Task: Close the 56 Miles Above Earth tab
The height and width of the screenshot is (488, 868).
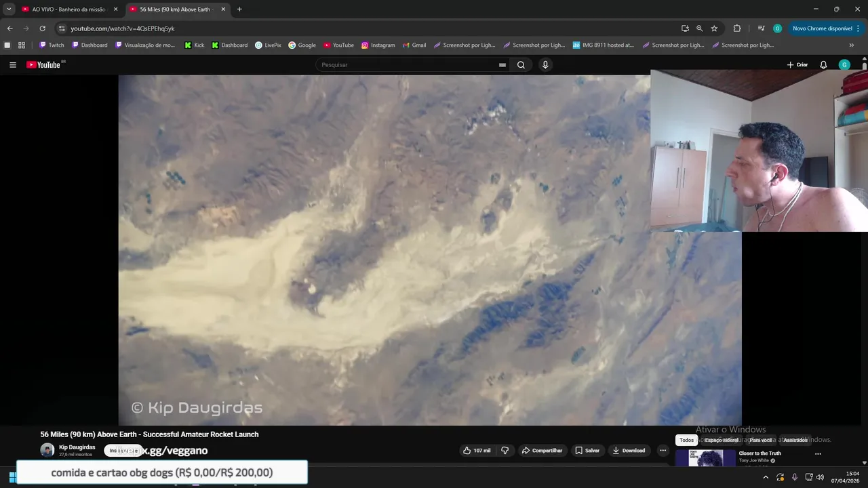Action: pos(223,9)
